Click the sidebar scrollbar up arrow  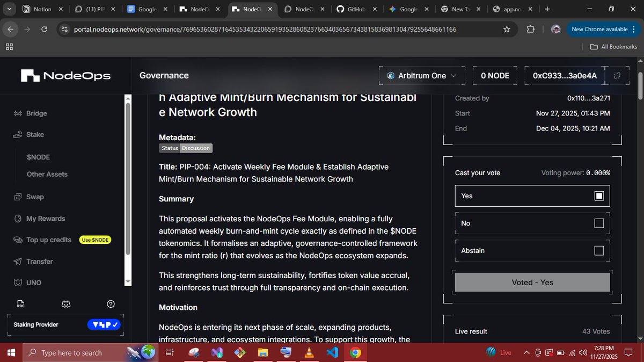tap(128, 98)
